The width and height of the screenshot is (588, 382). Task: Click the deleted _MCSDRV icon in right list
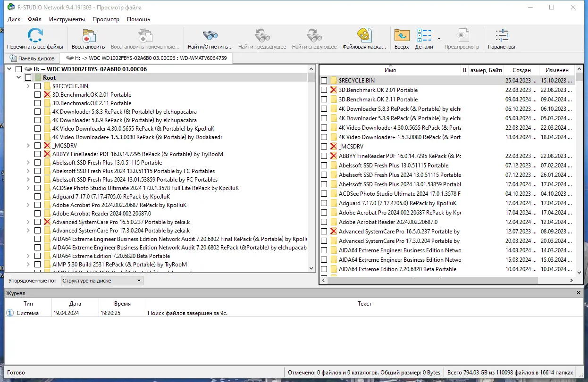pyautogui.click(x=333, y=147)
